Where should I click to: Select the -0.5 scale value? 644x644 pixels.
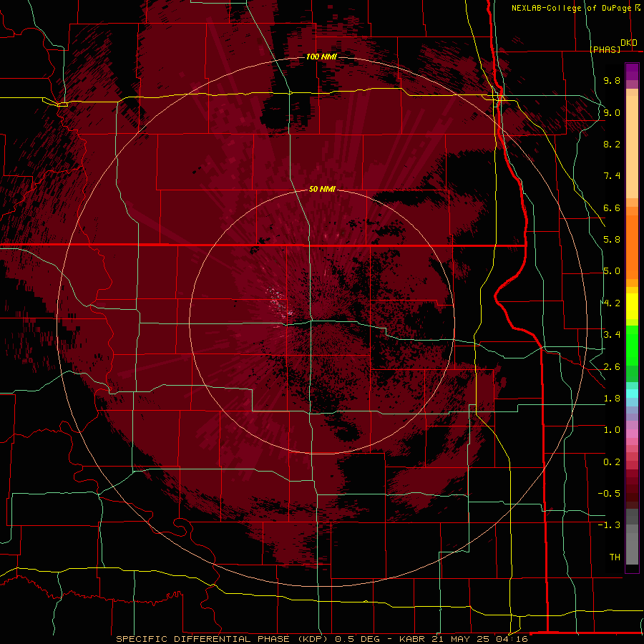609,494
